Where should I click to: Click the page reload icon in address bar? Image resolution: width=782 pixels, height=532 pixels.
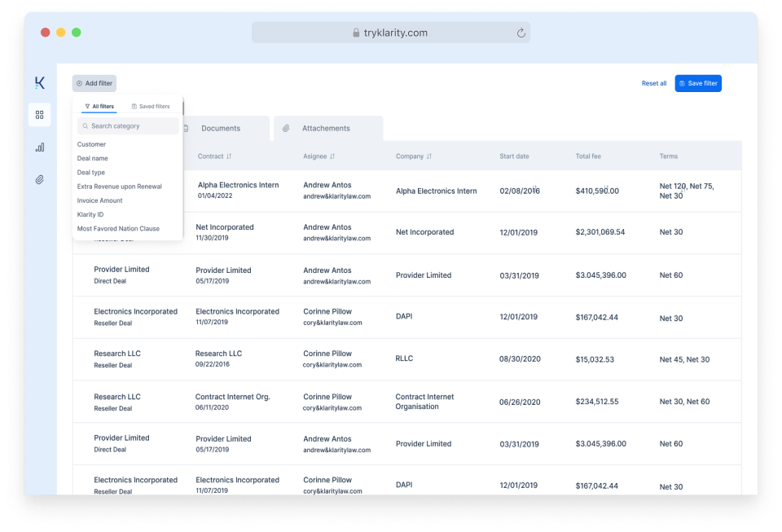522,32
